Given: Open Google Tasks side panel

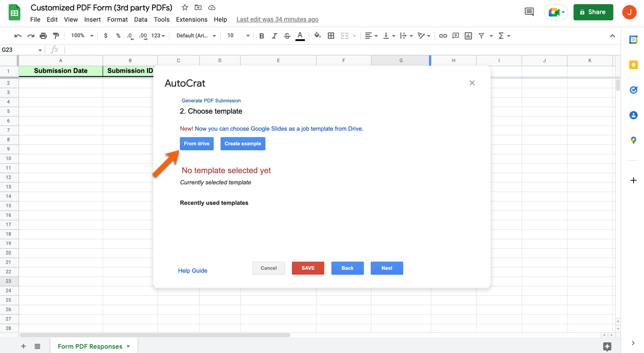Looking at the screenshot, I should point(633,90).
